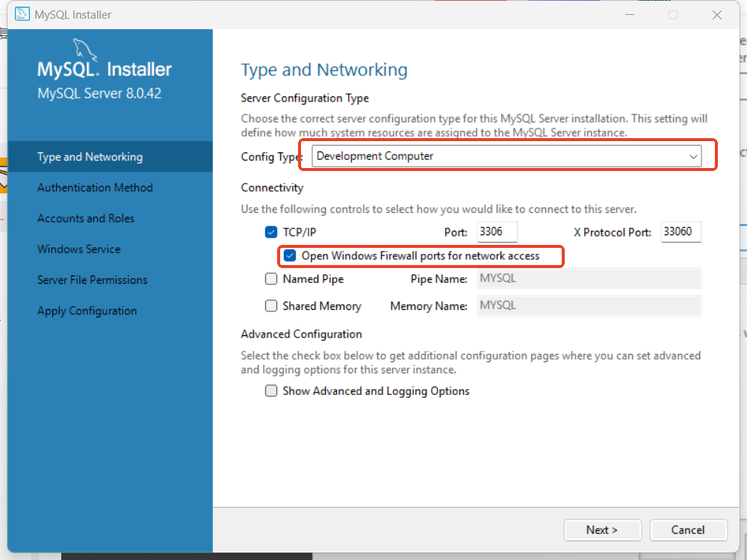Click the Port field showing 3306

[497, 232]
